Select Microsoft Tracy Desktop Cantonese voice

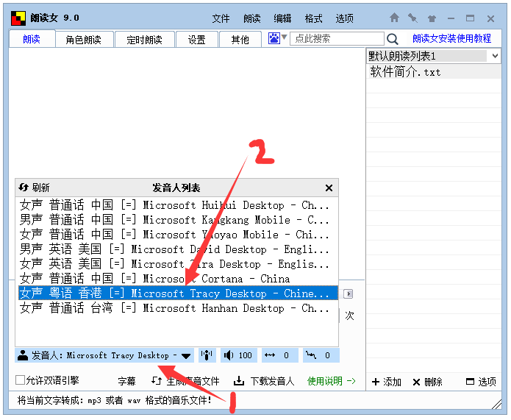[178, 293]
